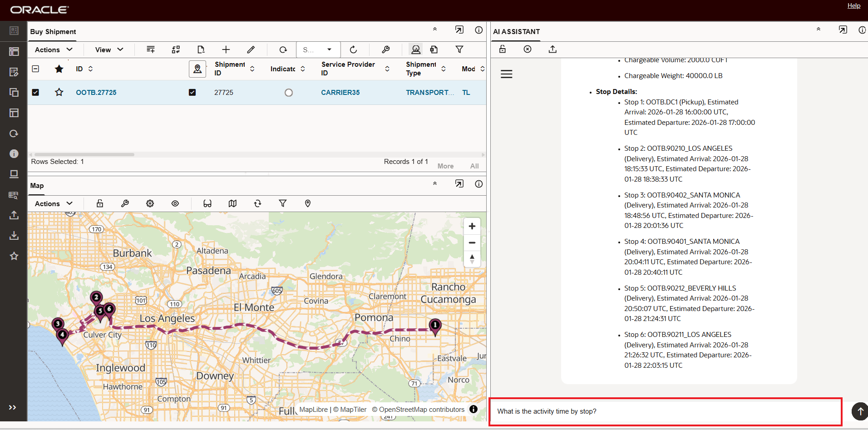This screenshot has width=868, height=430.
Task: Uncheck the row checkbox for OOTB.27725
Action: coord(35,92)
